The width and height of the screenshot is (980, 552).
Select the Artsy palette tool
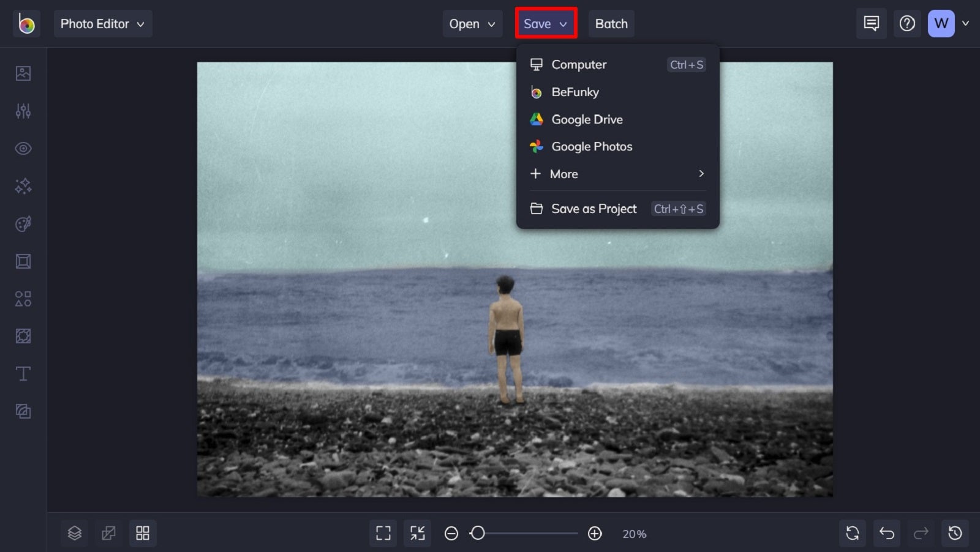pyautogui.click(x=23, y=223)
